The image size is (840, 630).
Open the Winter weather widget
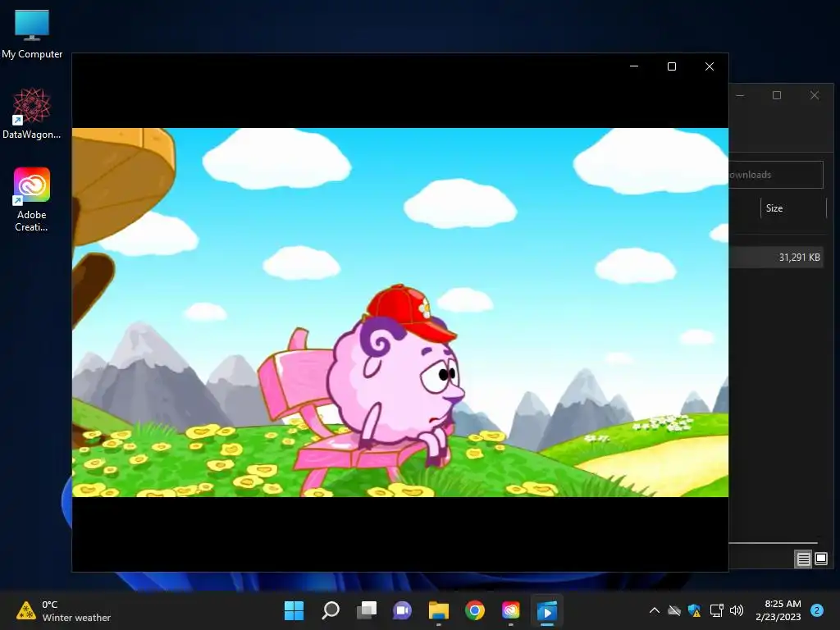[x=63, y=610]
